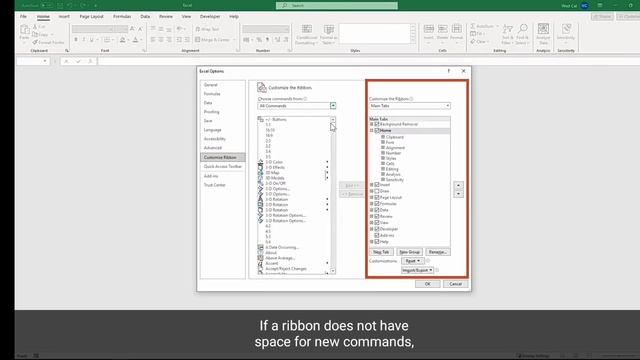Click the New Tab button

point(381,252)
